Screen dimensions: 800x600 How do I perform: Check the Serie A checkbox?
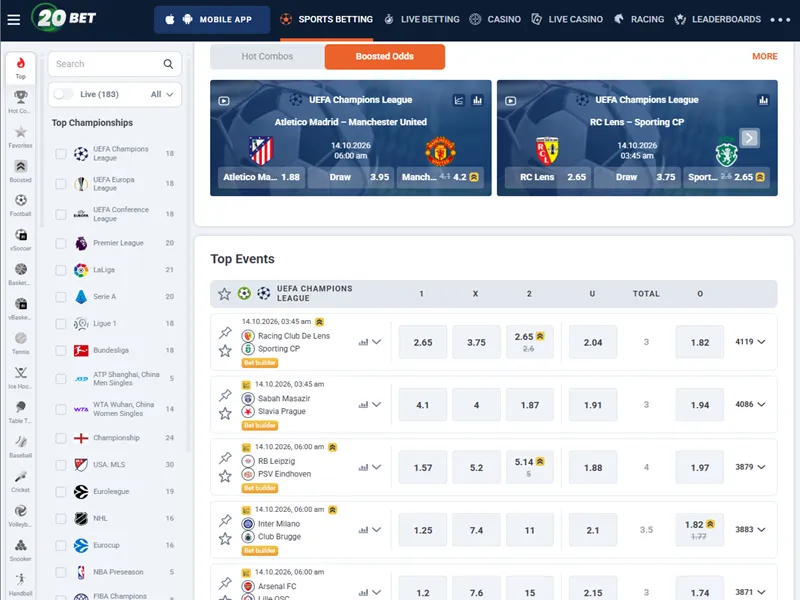[61, 297]
